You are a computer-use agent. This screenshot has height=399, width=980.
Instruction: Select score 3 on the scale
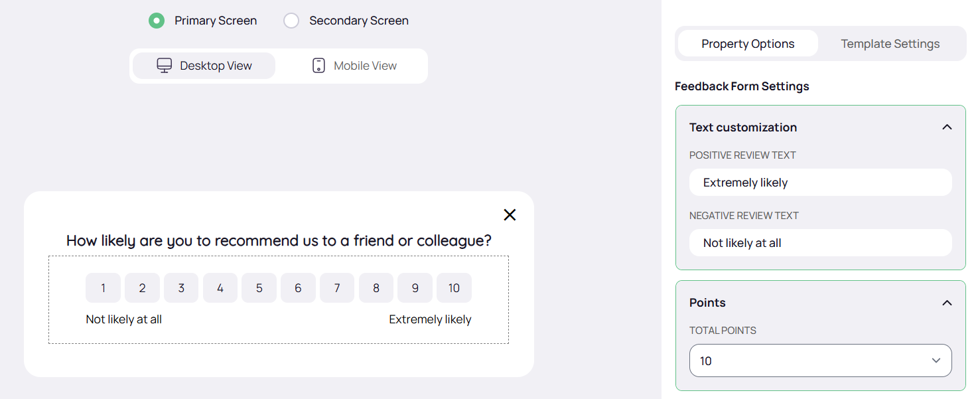pyautogui.click(x=181, y=288)
